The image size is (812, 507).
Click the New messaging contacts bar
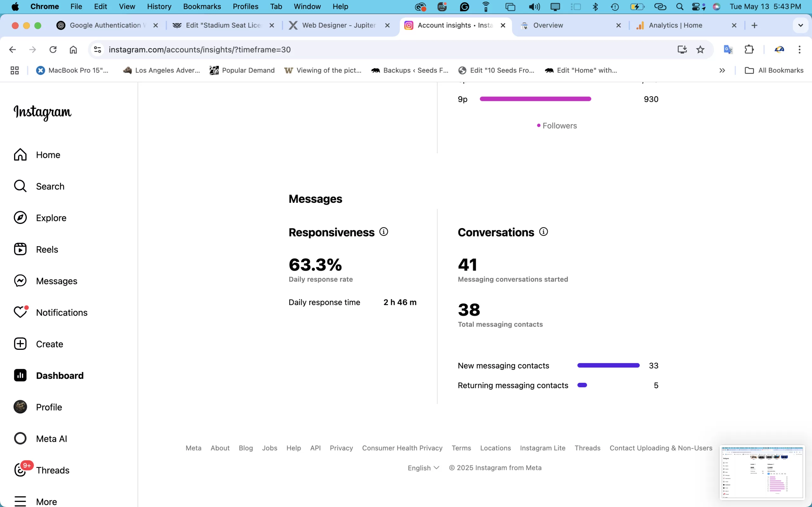[608, 365]
